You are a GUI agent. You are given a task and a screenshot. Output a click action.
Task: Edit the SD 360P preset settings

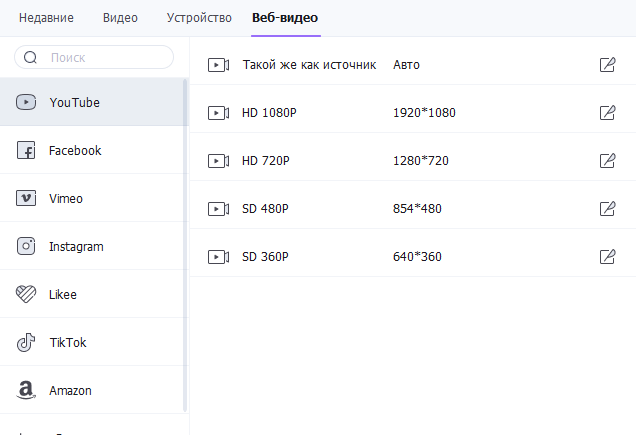click(608, 256)
